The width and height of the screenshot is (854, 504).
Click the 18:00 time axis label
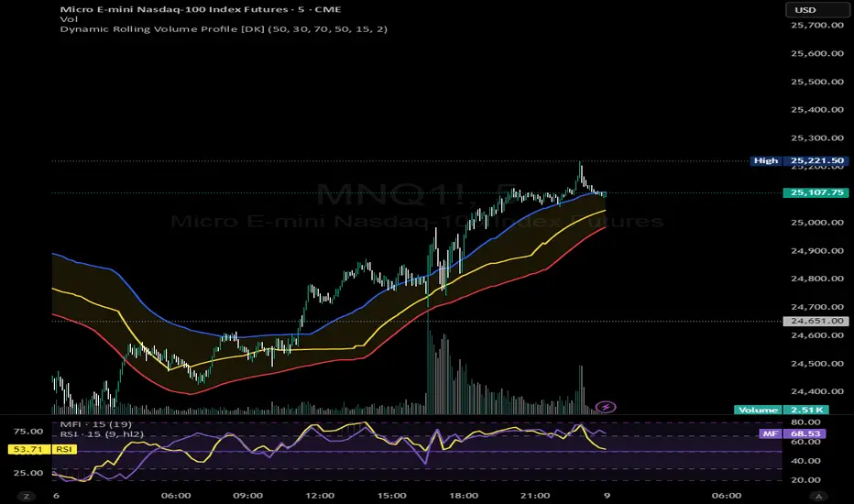(464, 496)
